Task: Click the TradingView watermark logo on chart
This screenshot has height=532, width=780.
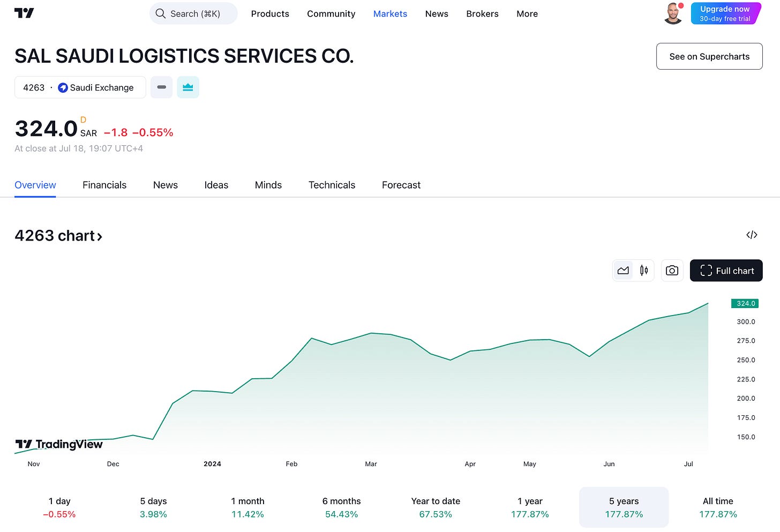Action: point(59,444)
